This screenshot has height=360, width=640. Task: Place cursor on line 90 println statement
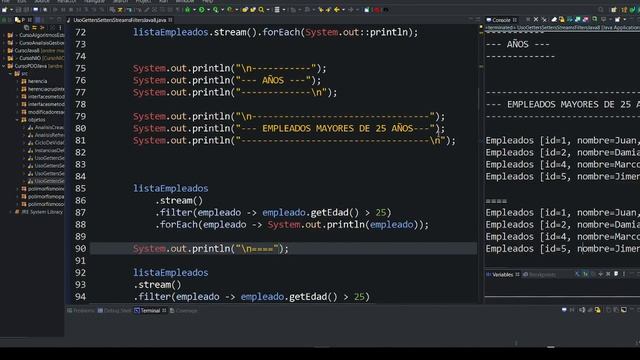(x=211, y=249)
